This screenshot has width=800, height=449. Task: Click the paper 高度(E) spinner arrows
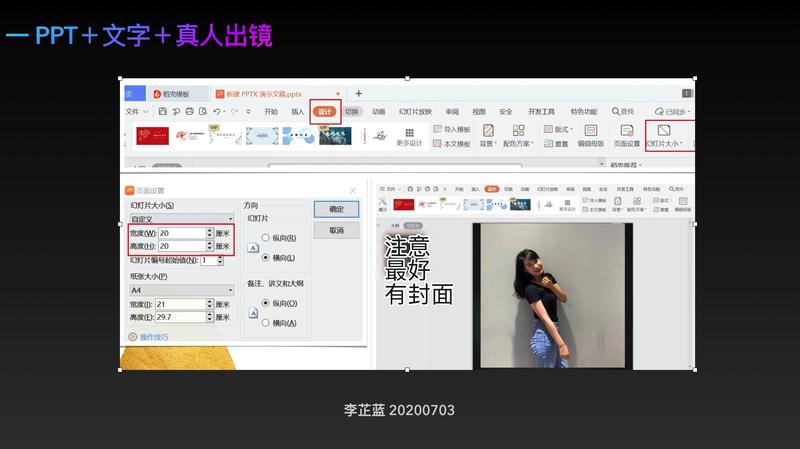coord(209,317)
